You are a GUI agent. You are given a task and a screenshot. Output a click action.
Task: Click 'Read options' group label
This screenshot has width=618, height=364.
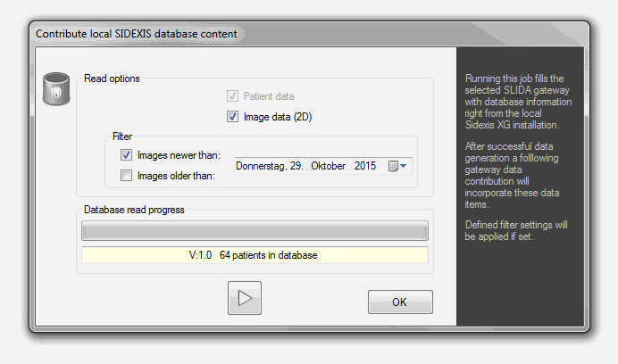click(112, 79)
